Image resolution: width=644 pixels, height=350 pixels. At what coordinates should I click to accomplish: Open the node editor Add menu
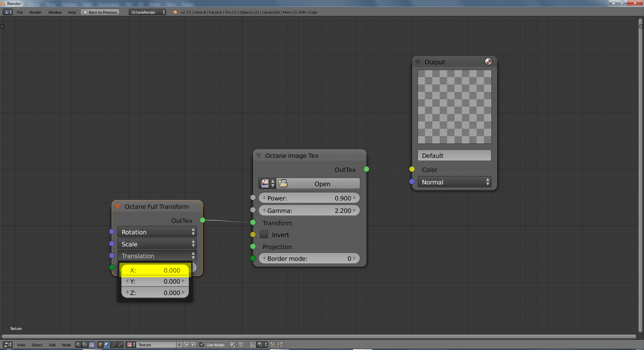point(52,345)
